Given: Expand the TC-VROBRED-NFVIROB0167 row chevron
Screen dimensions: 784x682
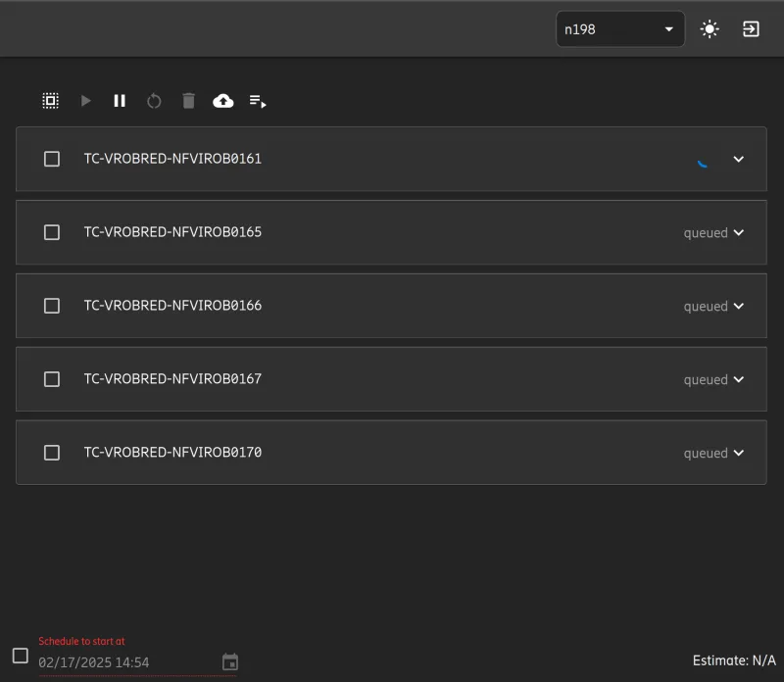Looking at the screenshot, I should tap(739, 379).
